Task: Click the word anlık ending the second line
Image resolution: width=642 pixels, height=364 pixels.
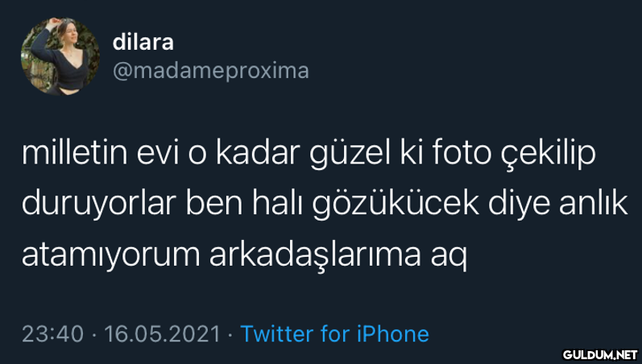Action: click(594, 204)
